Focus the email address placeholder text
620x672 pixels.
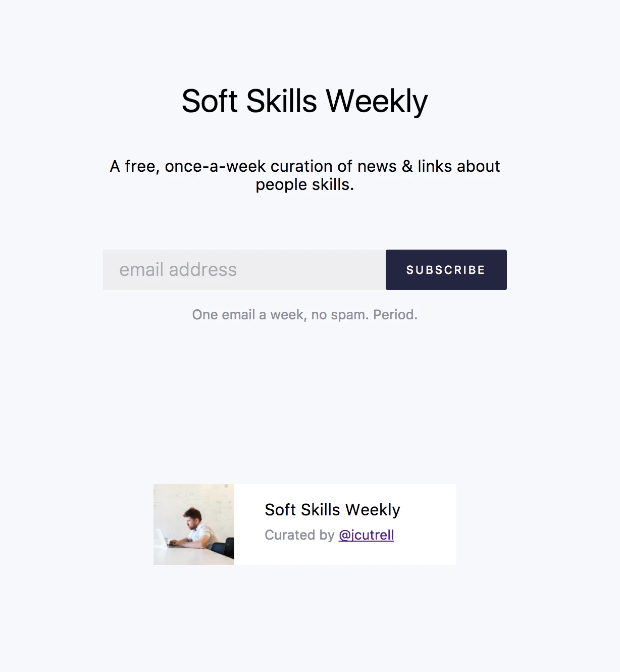coord(177,269)
